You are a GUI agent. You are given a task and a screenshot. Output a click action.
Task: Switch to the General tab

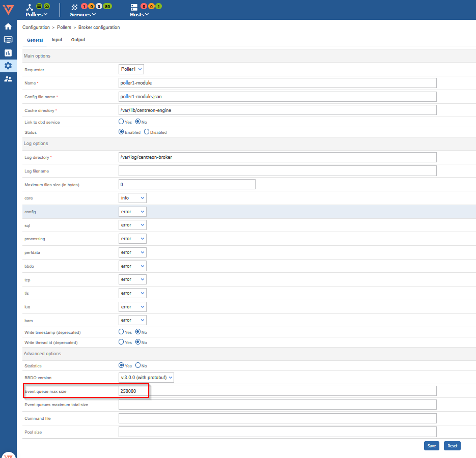(x=35, y=40)
